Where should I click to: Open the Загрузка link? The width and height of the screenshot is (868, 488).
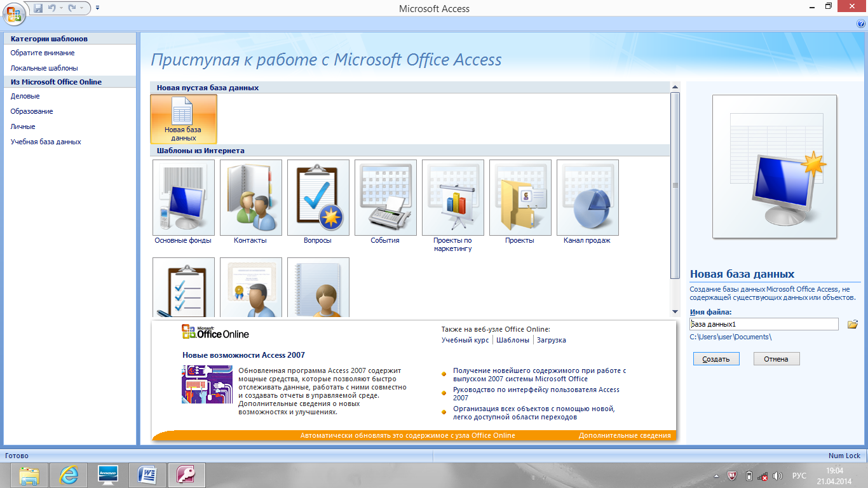(x=552, y=340)
